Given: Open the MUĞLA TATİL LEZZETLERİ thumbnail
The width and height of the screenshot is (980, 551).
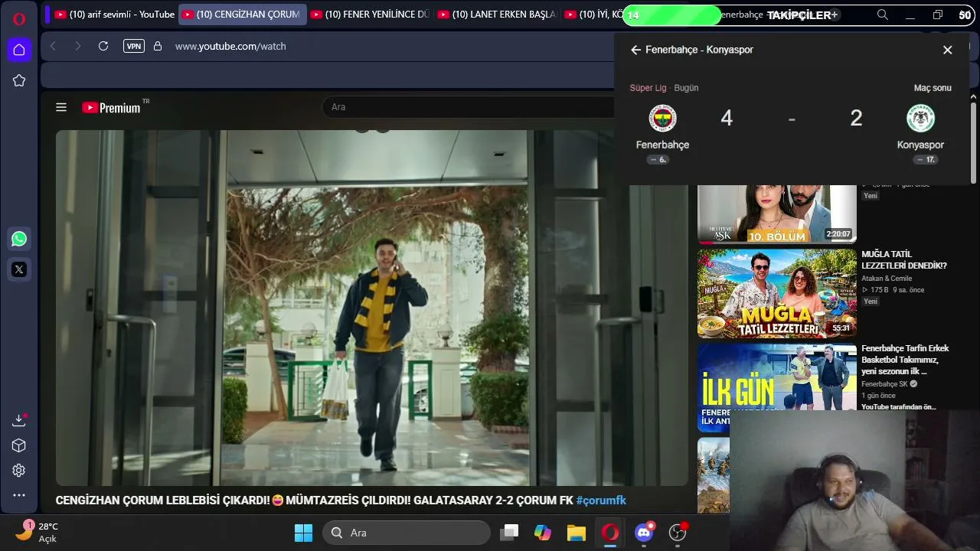Looking at the screenshot, I should click(x=777, y=293).
